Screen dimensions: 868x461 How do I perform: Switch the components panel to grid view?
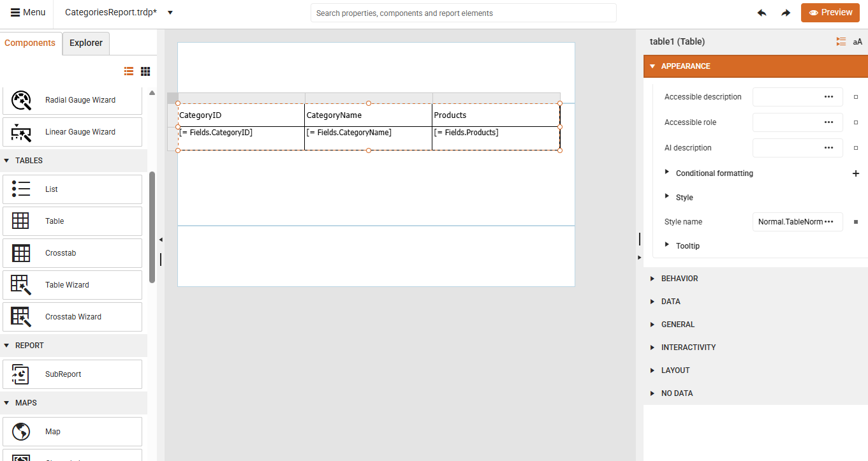[145, 71]
